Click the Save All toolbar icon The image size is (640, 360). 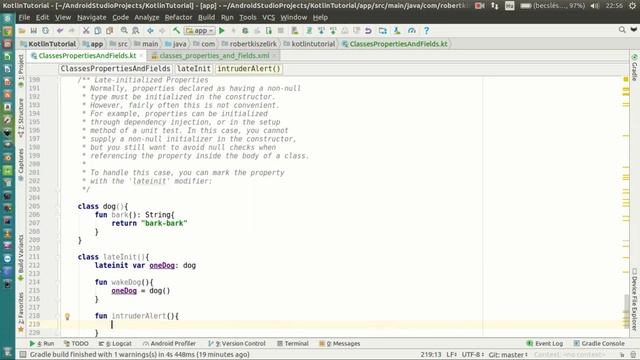33,31
